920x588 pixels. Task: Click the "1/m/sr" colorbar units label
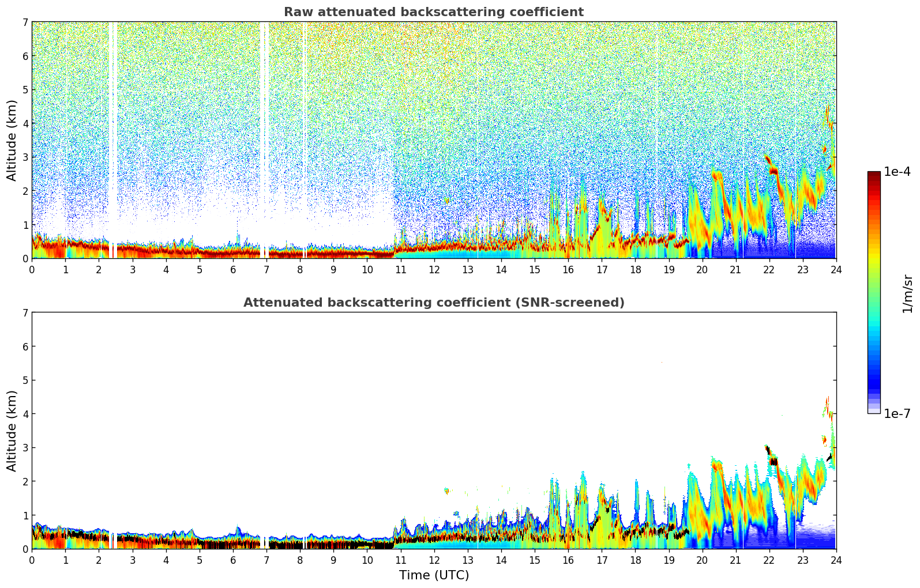pyautogui.click(x=907, y=293)
